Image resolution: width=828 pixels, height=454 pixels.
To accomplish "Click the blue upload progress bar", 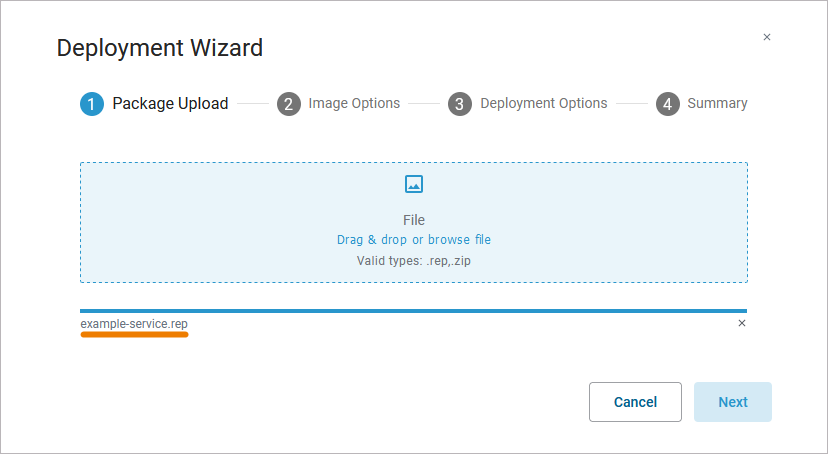I will [413, 311].
